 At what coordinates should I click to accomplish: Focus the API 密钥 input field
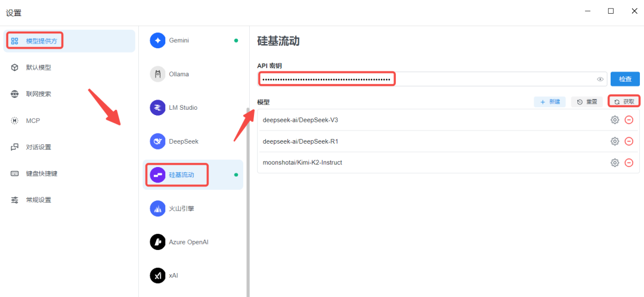click(432, 79)
